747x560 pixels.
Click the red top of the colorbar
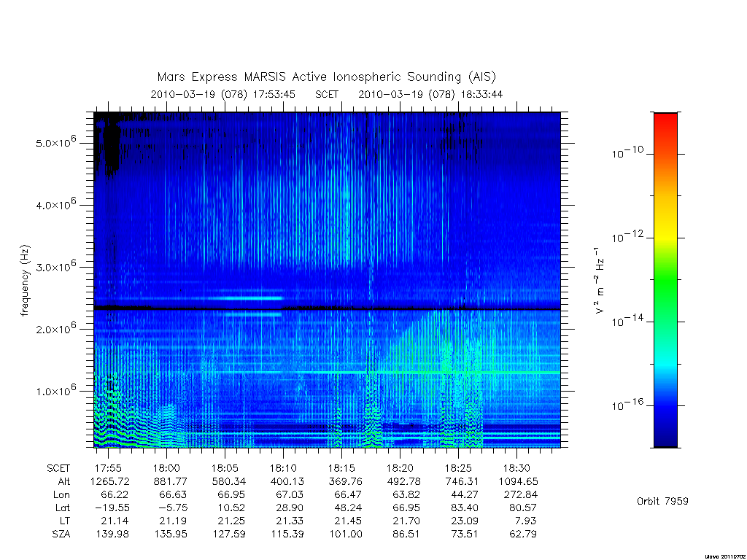[x=665, y=122]
